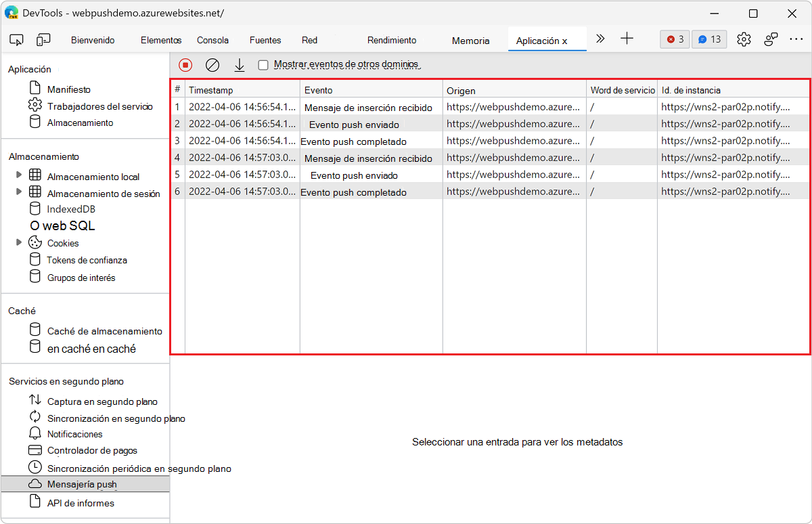Switch to the Elementos tab
The image size is (812, 524).
click(161, 41)
